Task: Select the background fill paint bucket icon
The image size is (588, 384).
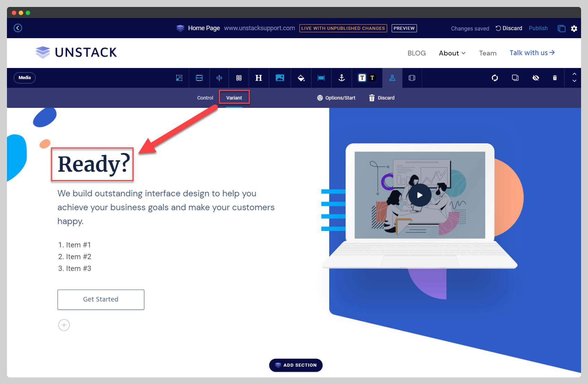Action: click(301, 78)
